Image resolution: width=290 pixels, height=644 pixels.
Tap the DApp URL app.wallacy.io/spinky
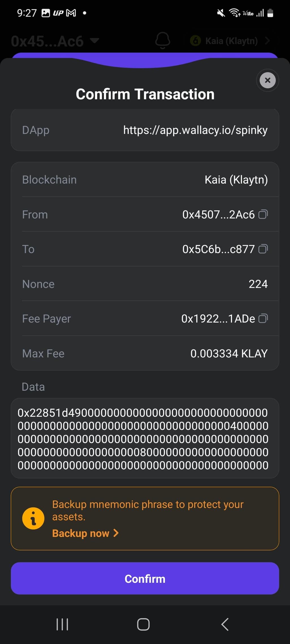pyautogui.click(x=195, y=130)
